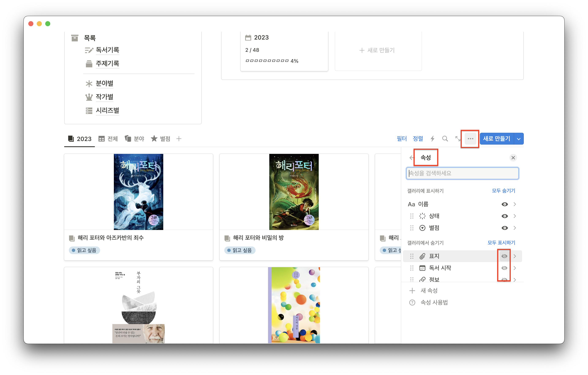This screenshot has width=588, height=375.
Task: Go back from the 속성 panel
Action: (x=412, y=158)
